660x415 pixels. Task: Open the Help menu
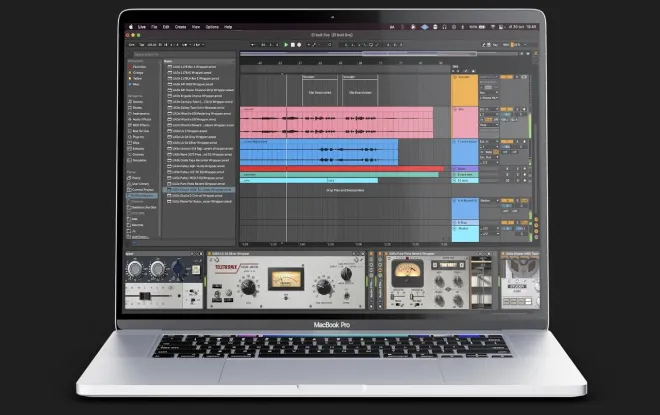click(x=228, y=27)
